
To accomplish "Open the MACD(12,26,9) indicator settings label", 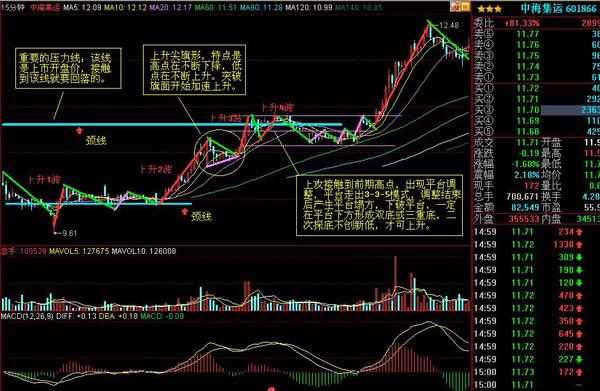I will pos(28,316).
